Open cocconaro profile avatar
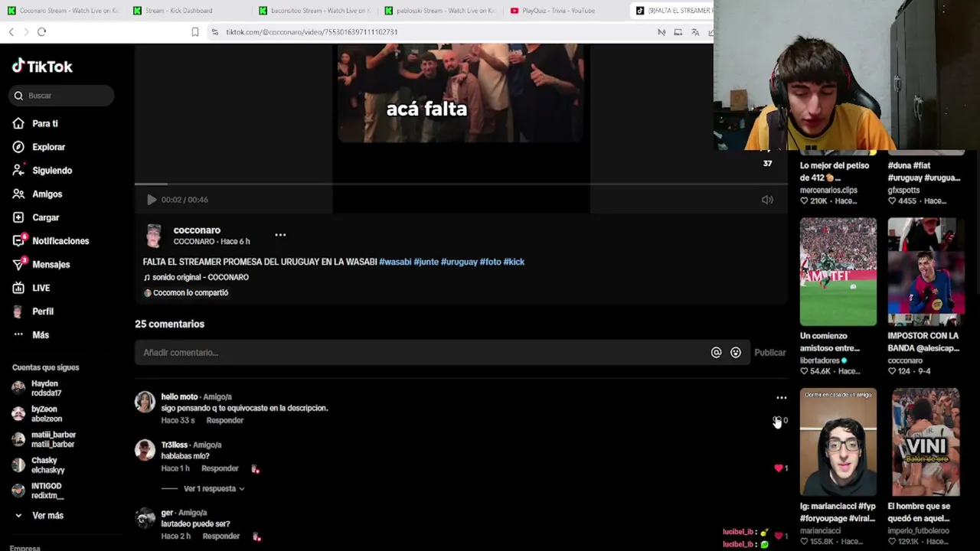Screen dimensions: 980x551 [x=154, y=236]
